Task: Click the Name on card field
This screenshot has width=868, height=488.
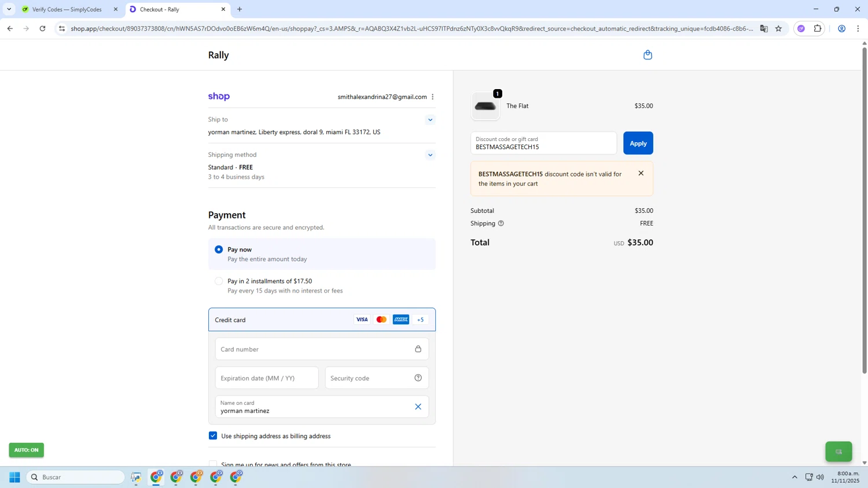Action: (322, 407)
